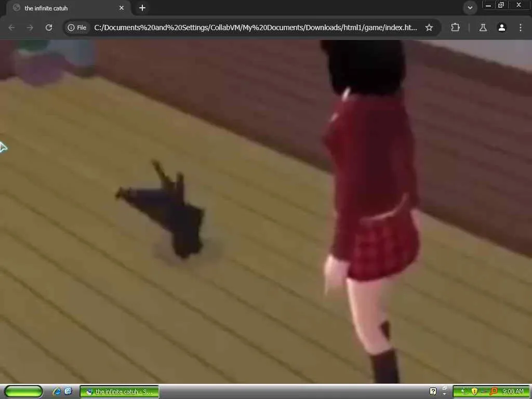Click the 9:08 AM system clock
The width and height of the screenshot is (532, 399).
click(513, 392)
